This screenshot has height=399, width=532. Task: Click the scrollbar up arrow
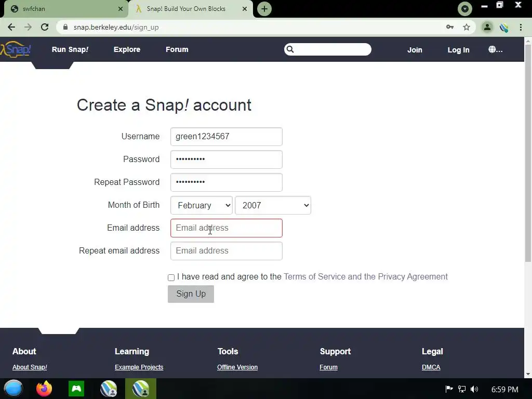528,41
